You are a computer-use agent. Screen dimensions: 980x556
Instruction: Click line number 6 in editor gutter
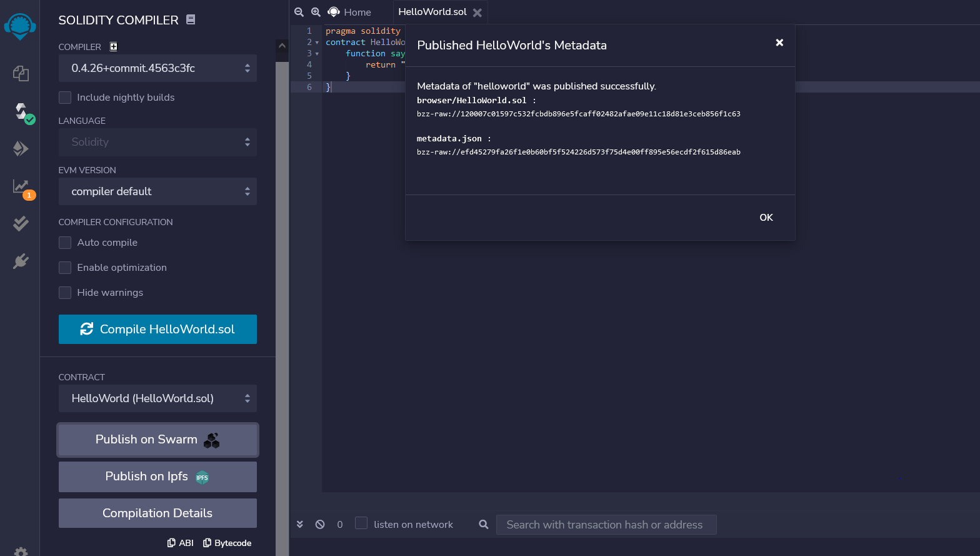point(309,87)
